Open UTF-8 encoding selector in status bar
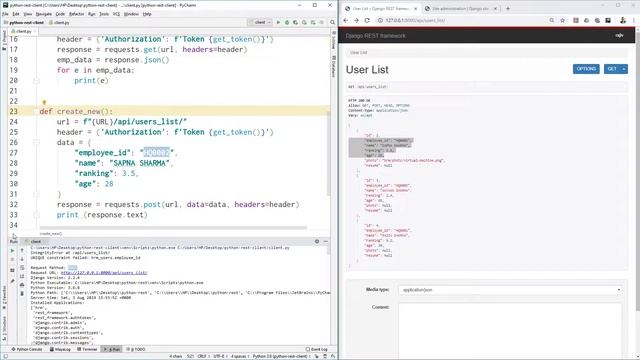Screen dimensions: 640x360 tap(219, 356)
